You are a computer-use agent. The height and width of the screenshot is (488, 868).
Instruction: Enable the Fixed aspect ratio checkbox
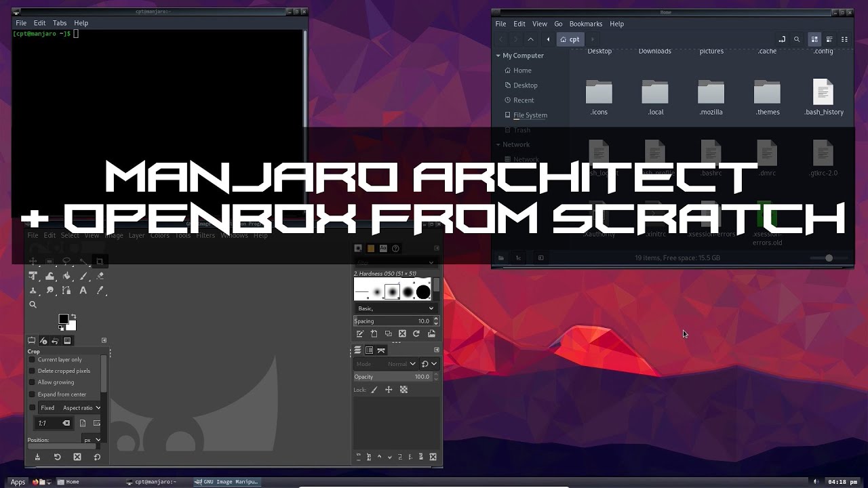click(31, 407)
